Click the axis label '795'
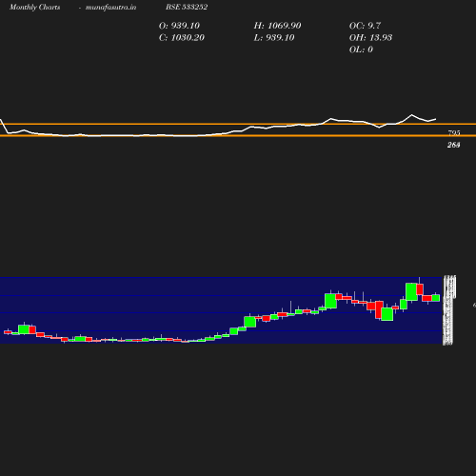 click(454, 132)
